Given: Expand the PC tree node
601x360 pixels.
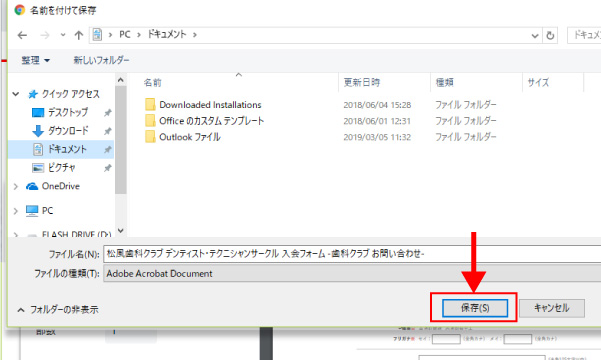Looking at the screenshot, I should [16, 211].
